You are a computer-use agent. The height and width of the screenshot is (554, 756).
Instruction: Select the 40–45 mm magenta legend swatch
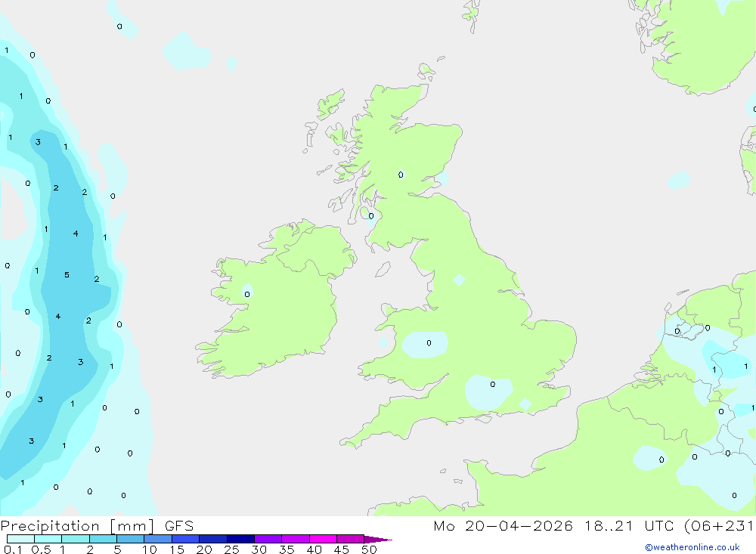tap(323, 539)
